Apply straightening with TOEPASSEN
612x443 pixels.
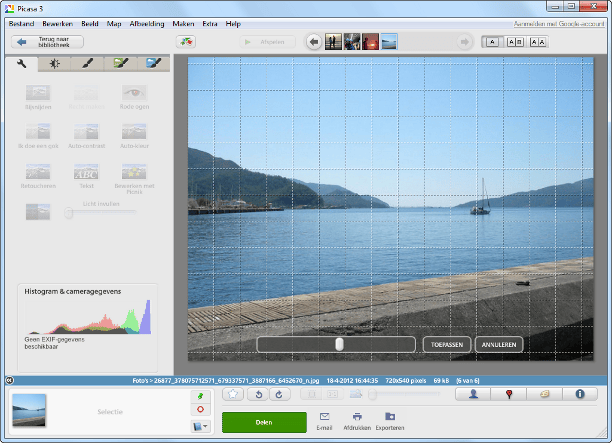click(447, 345)
